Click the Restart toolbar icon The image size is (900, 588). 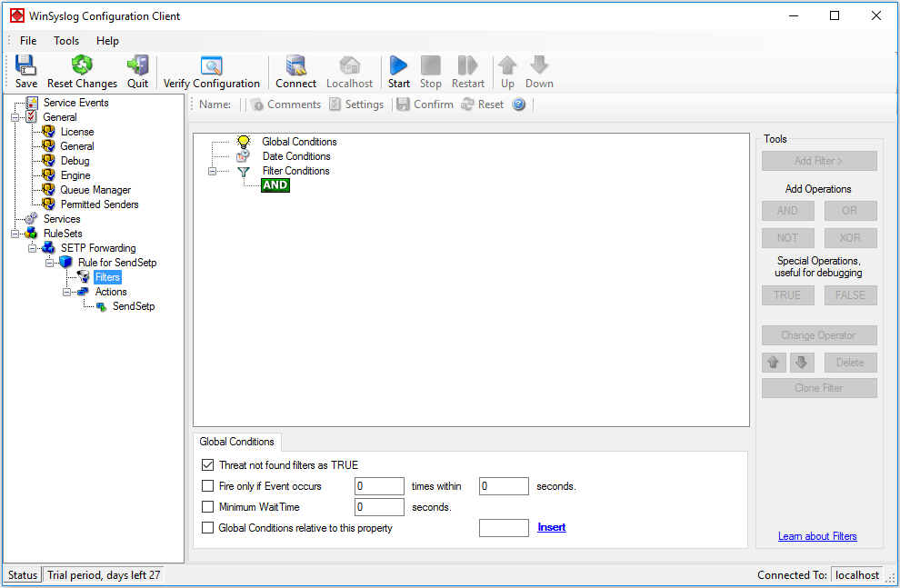(x=468, y=65)
